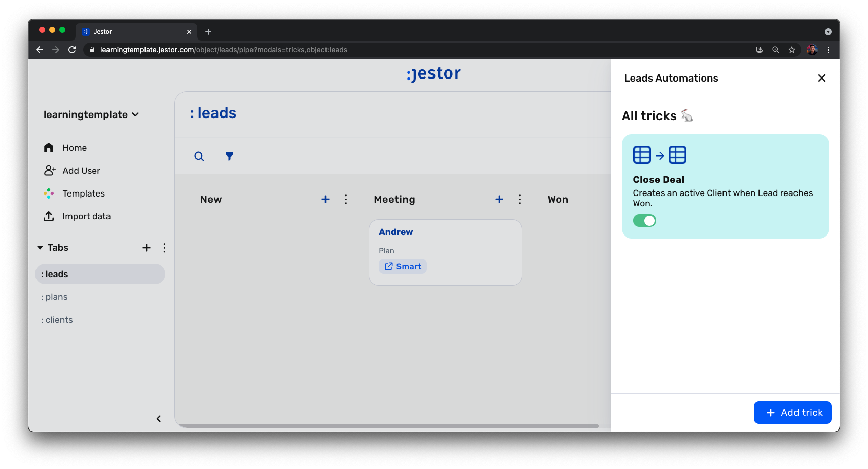Open the browser zoom indicator

pyautogui.click(x=776, y=50)
